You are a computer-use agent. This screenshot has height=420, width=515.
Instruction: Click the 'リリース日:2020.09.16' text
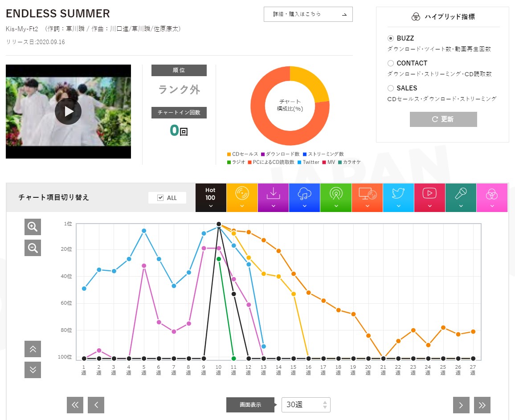pos(36,42)
